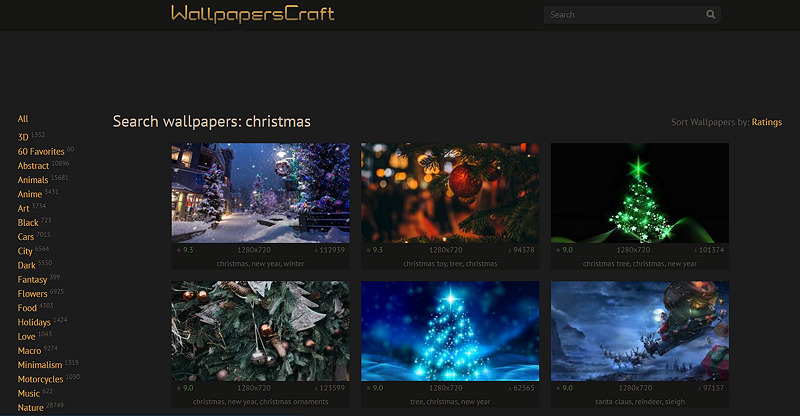Screen dimensions: 800x416
Task: Open the green sparkling Christmas tree wallpaper
Action: (x=639, y=193)
